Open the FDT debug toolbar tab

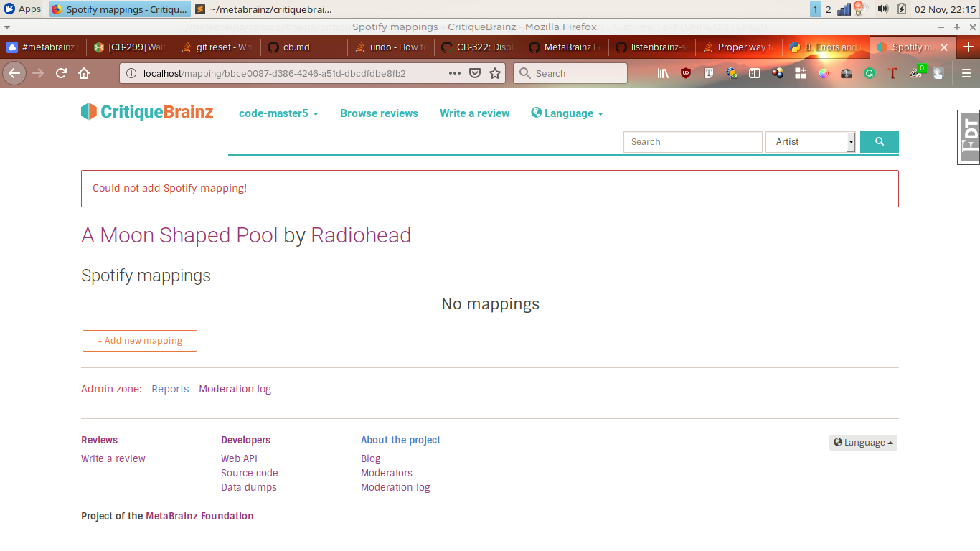969,138
